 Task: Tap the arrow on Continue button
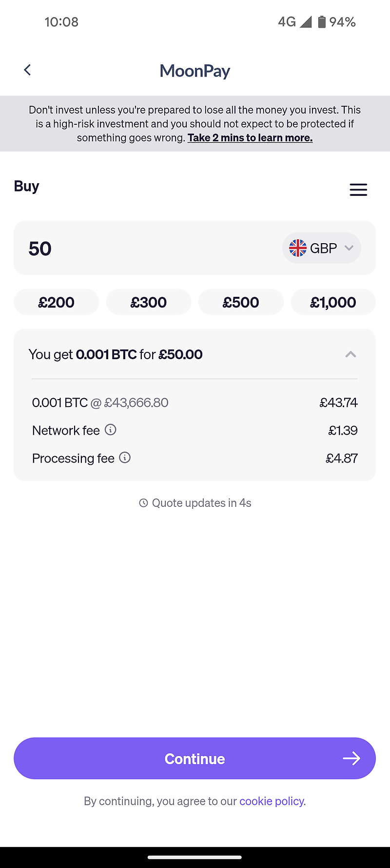[x=351, y=758]
